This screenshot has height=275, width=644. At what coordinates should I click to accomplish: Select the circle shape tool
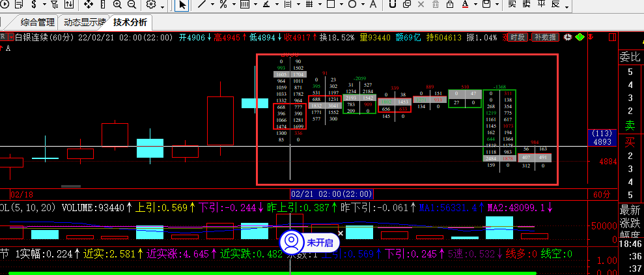click(x=352, y=5)
